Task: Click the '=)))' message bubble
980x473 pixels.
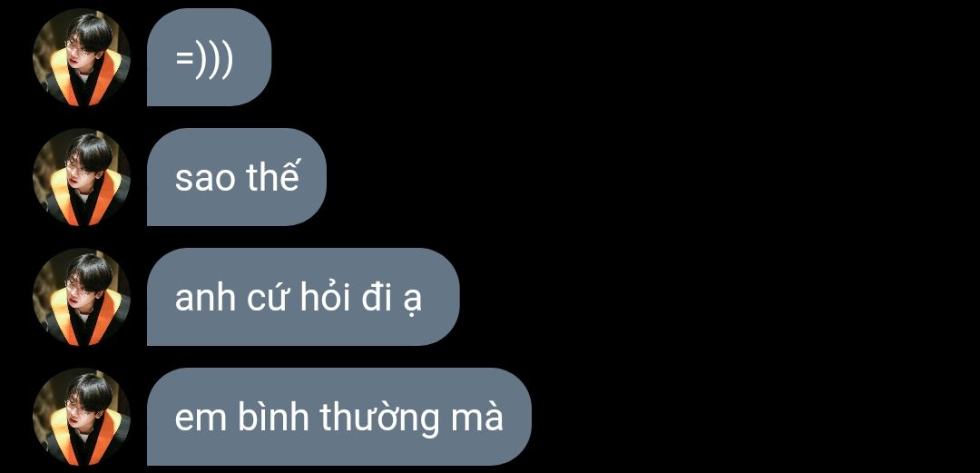Action: (209, 57)
